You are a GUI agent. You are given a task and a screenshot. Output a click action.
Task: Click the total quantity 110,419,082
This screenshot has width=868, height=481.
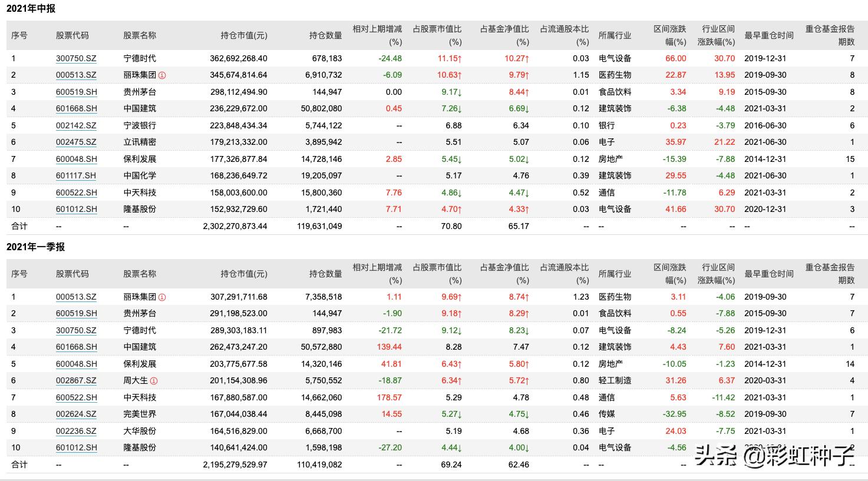point(320,465)
